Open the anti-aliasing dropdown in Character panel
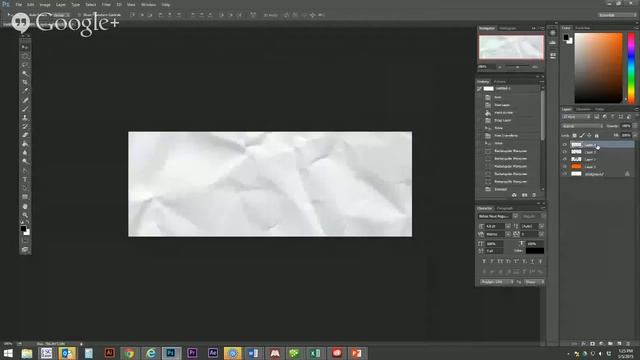640x360 pixels. click(534, 282)
